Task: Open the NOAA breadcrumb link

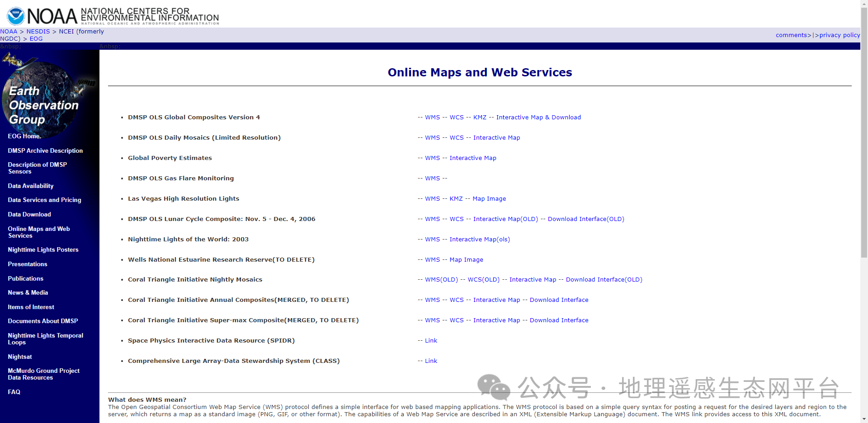Action: [9, 31]
